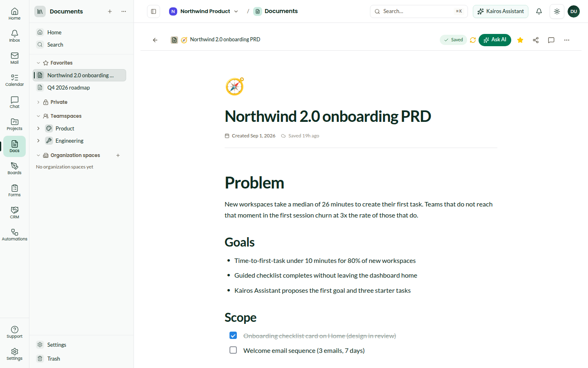The image size is (588, 368).
Task: Expand the Engineering teamspace
Action: click(x=38, y=141)
